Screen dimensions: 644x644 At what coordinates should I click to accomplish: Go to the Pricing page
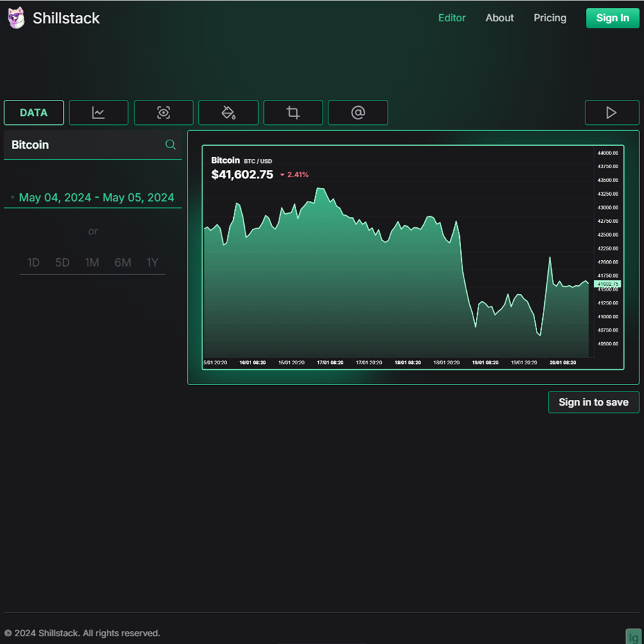tap(550, 18)
